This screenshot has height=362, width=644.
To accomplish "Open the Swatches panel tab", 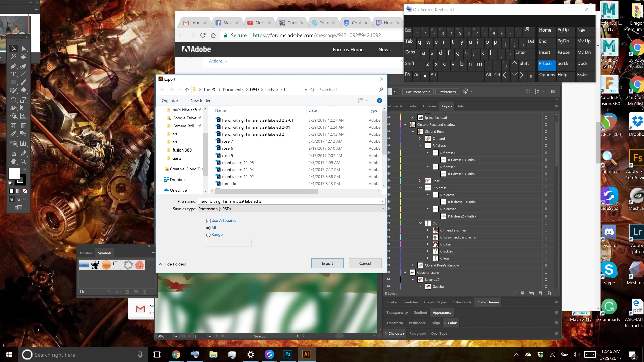I will coord(410,302).
